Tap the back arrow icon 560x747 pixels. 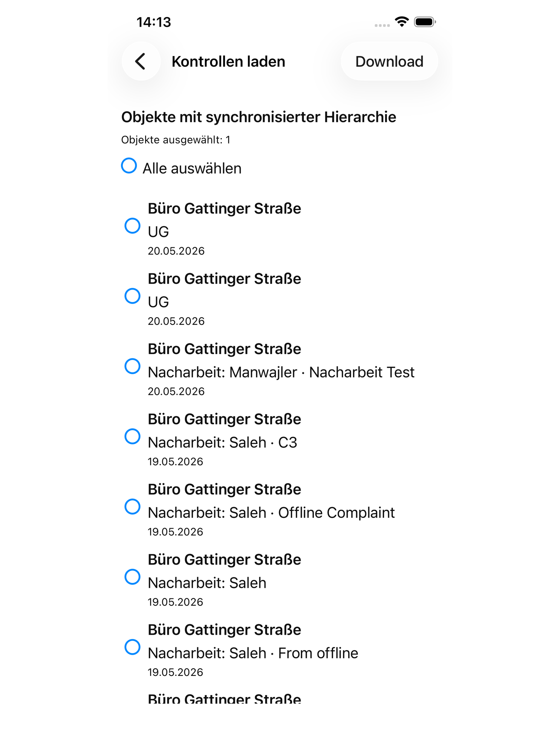tap(141, 61)
